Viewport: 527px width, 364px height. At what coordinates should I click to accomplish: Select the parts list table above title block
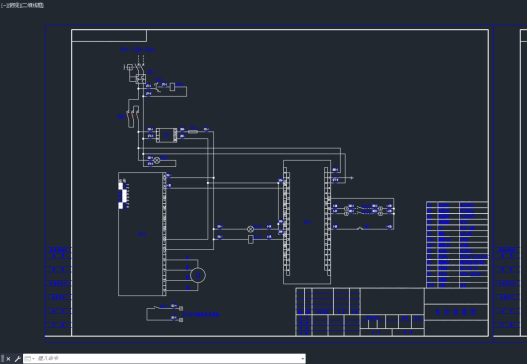(457, 245)
